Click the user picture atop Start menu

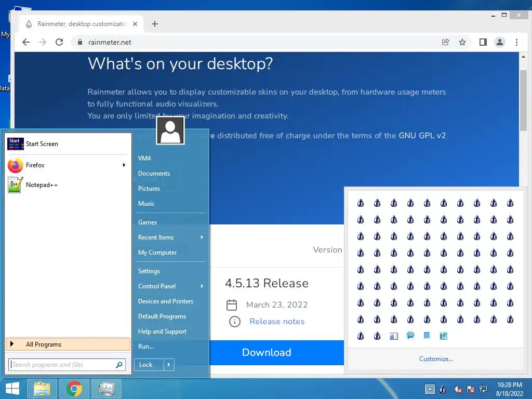(170, 130)
